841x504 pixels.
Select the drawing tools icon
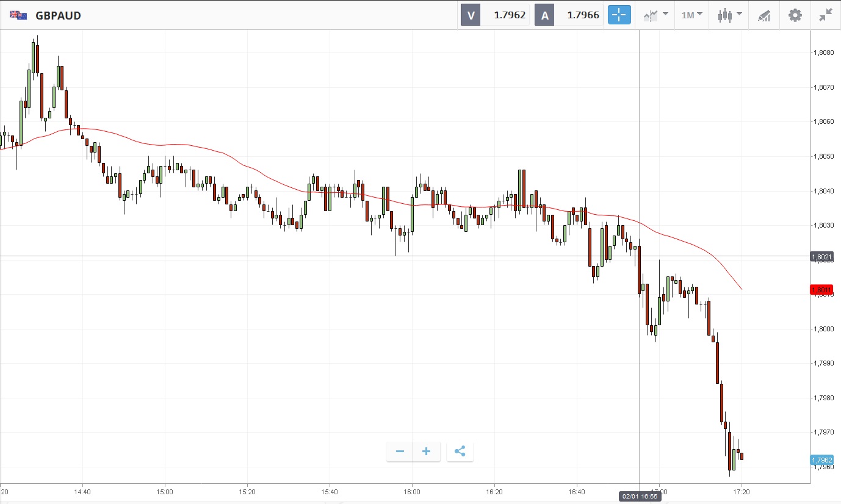(x=764, y=15)
